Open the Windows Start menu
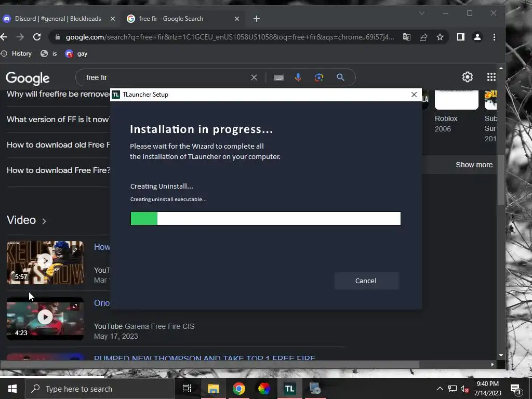This screenshot has width=532, height=399. (x=12, y=389)
